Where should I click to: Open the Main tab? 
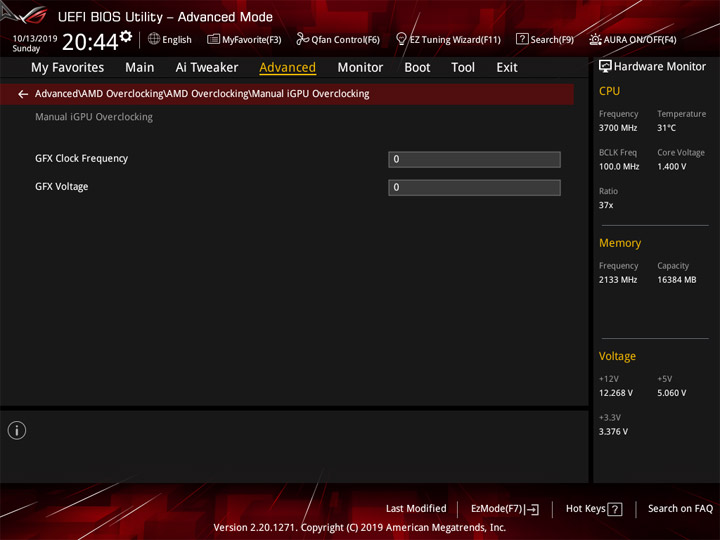[140, 68]
